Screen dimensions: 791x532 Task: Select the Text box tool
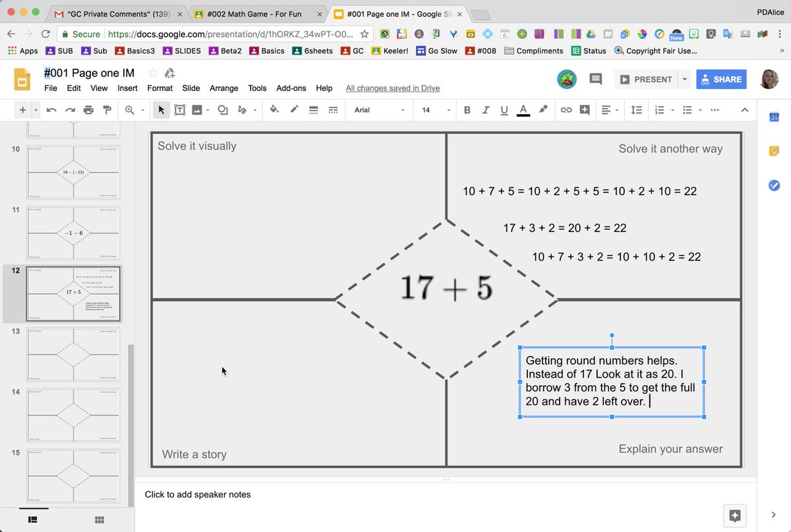click(x=180, y=109)
